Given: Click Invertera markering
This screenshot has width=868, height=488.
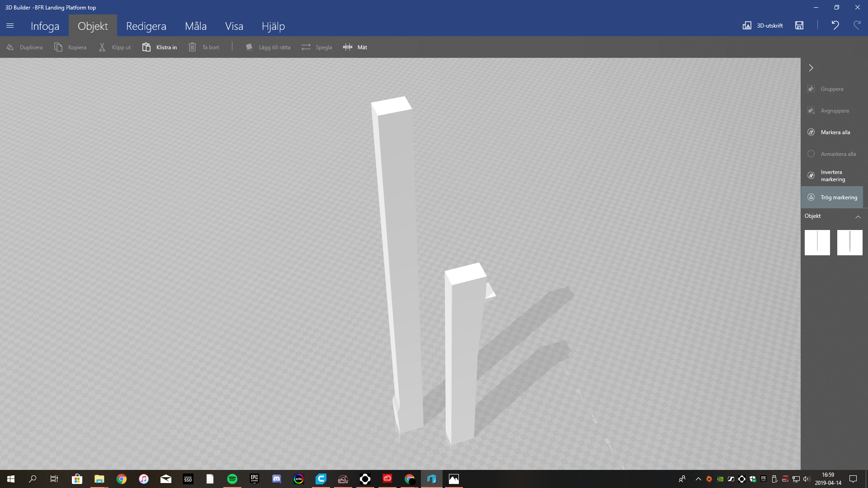Looking at the screenshot, I should point(832,176).
